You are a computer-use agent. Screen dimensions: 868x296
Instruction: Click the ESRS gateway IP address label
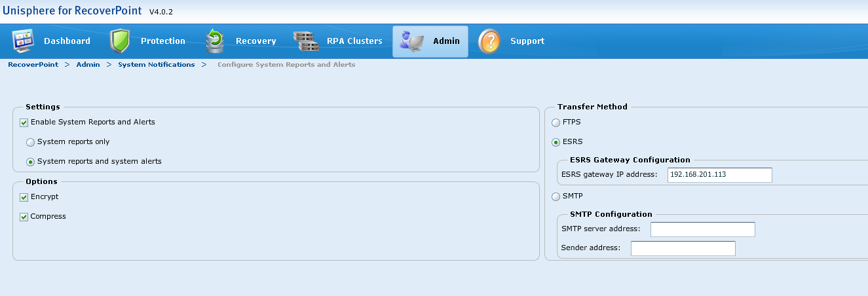tap(609, 175)
